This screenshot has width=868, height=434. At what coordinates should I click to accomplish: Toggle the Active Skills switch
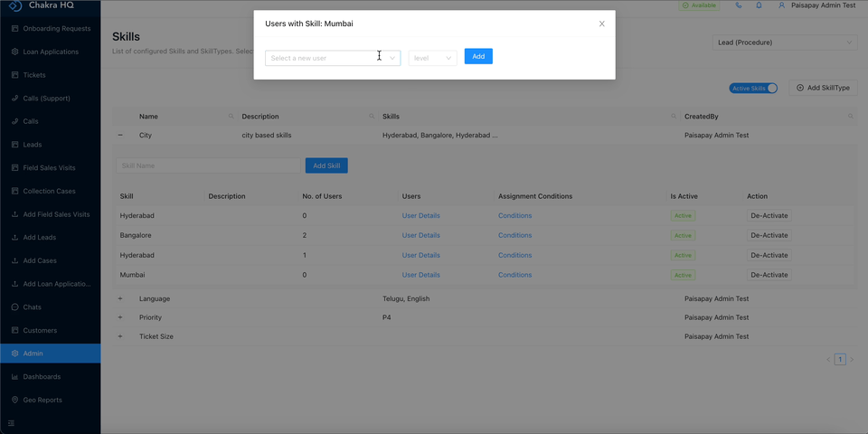753,88
